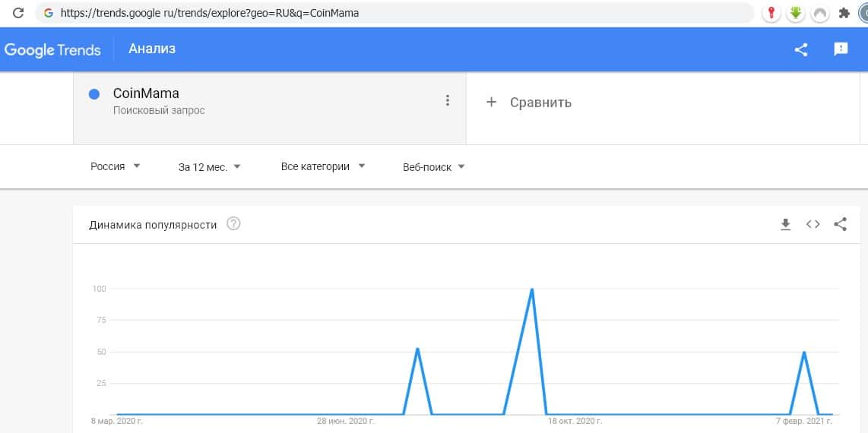Click the browser reload button
The image size is (868, 433).
tap(18, 13)
